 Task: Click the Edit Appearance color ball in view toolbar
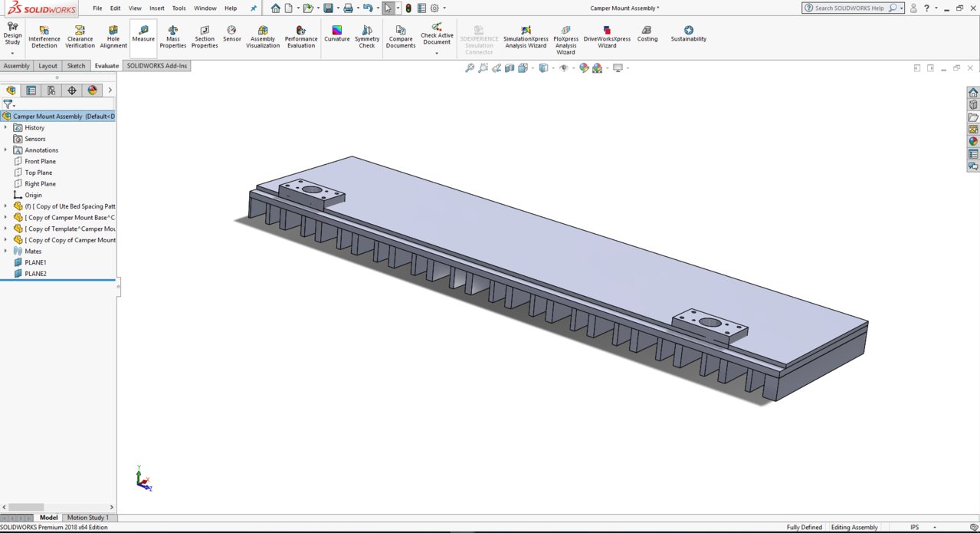pos(584,68)
